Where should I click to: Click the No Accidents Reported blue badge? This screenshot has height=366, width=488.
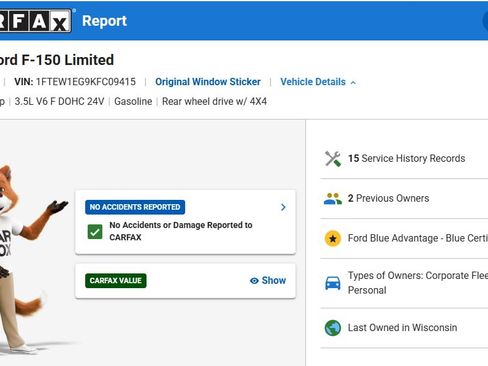click(135, 207)
